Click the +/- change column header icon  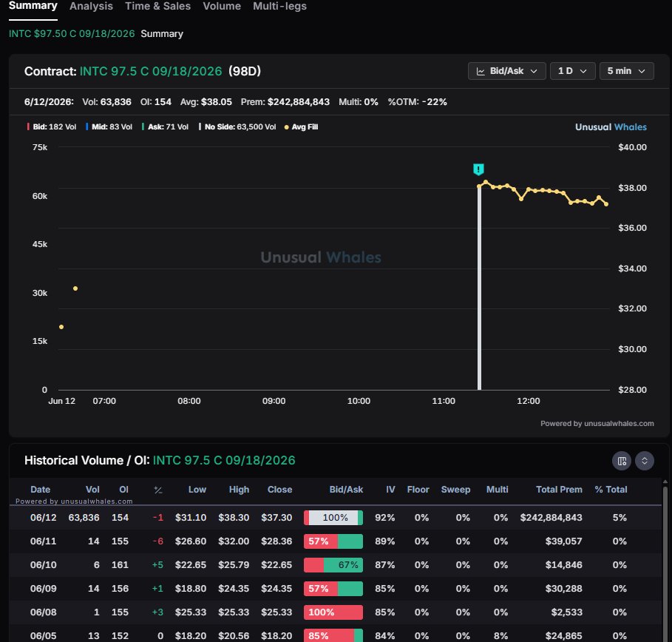click(x=158, y=490)
